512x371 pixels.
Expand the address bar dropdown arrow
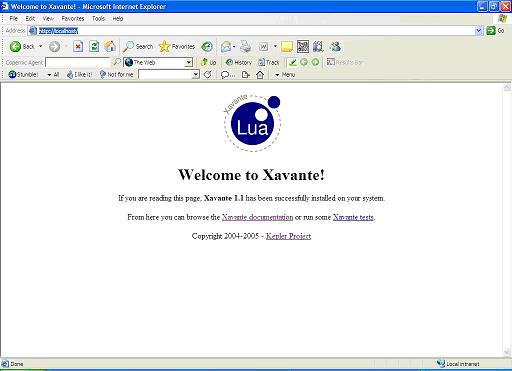coord(479,31)
